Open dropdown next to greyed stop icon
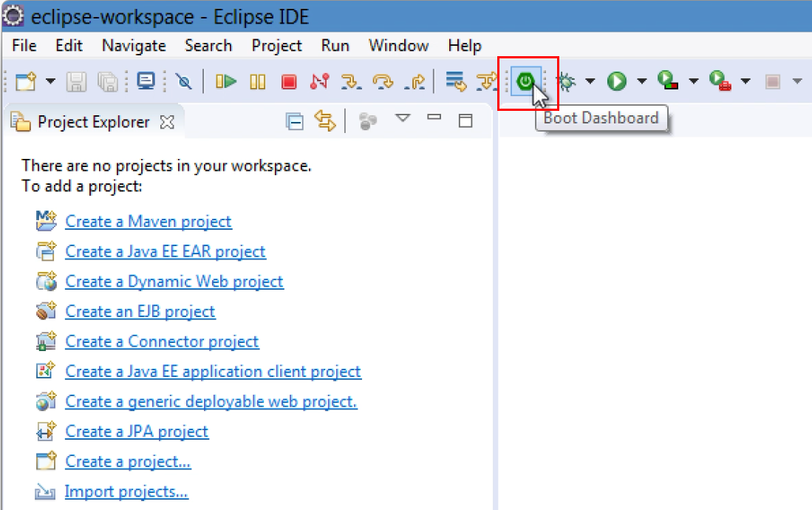Screen dimensions: 812x510 tap(797, 81)
